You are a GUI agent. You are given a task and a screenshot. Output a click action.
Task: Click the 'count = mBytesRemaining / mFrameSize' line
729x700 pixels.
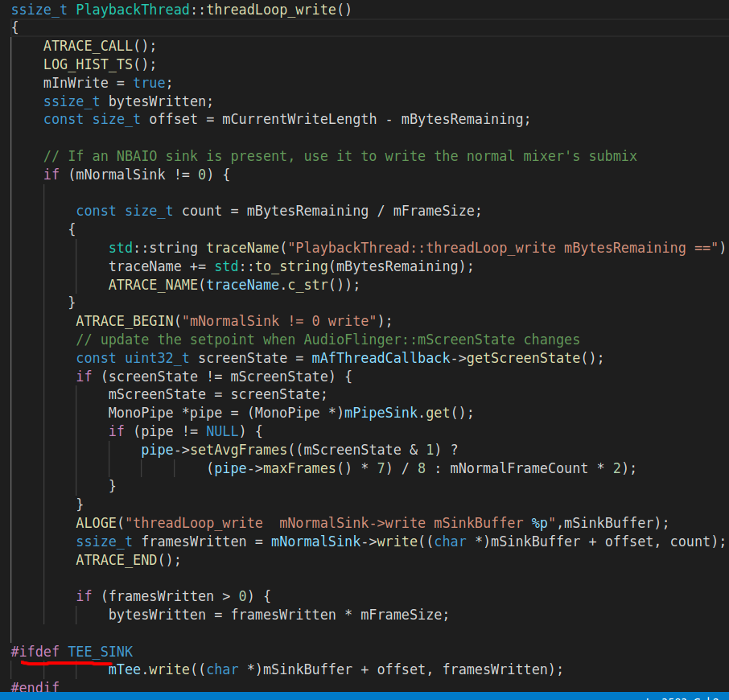278,211
